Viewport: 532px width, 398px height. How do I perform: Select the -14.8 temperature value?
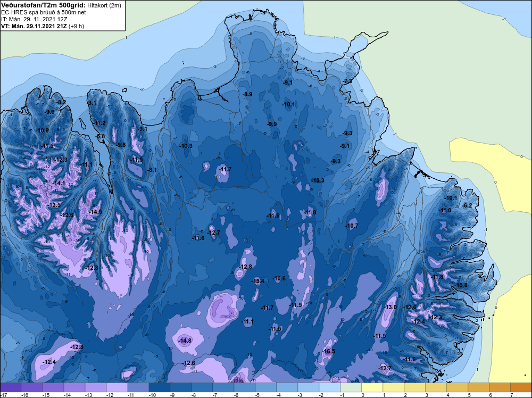click(185, 341)
